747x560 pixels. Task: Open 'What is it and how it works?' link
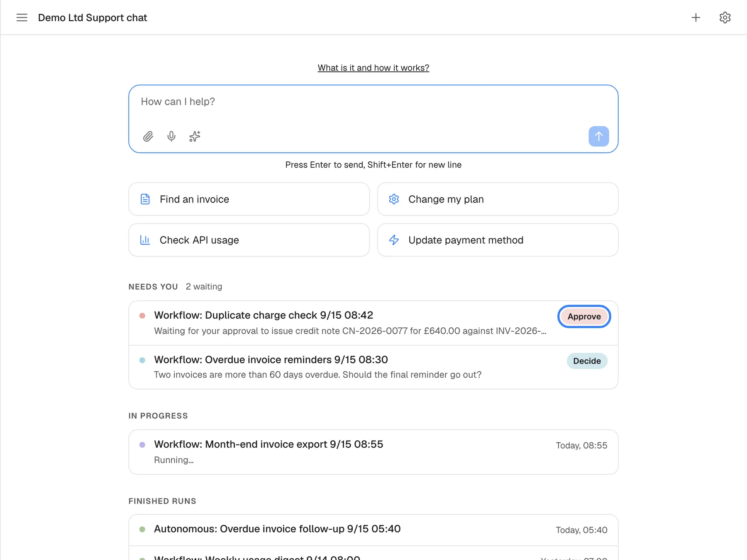point(373,68)
